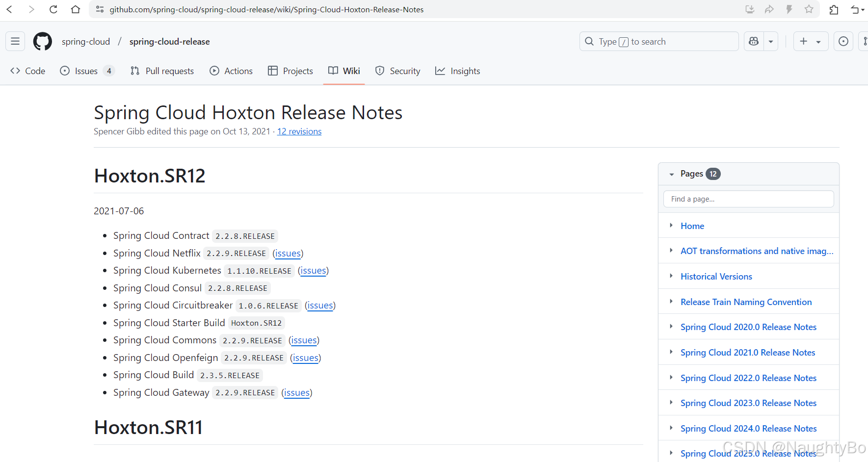Switch to the Insights tab
This screenshot has width=868, height=462.
click(x=458, y=71)
